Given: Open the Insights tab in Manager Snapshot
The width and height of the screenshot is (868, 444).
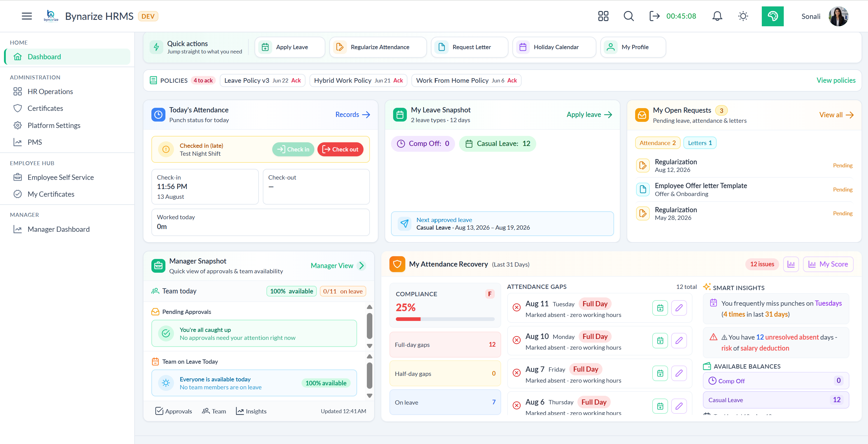Looking at the screenshot, I should coord(251,411).
